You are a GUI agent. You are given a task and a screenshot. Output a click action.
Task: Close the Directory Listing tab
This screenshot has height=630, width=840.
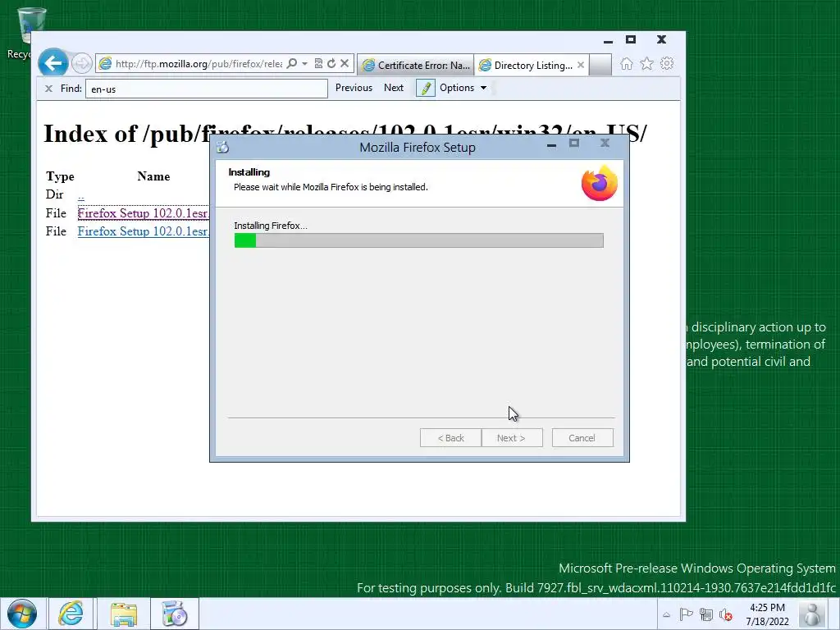point(581,65)
